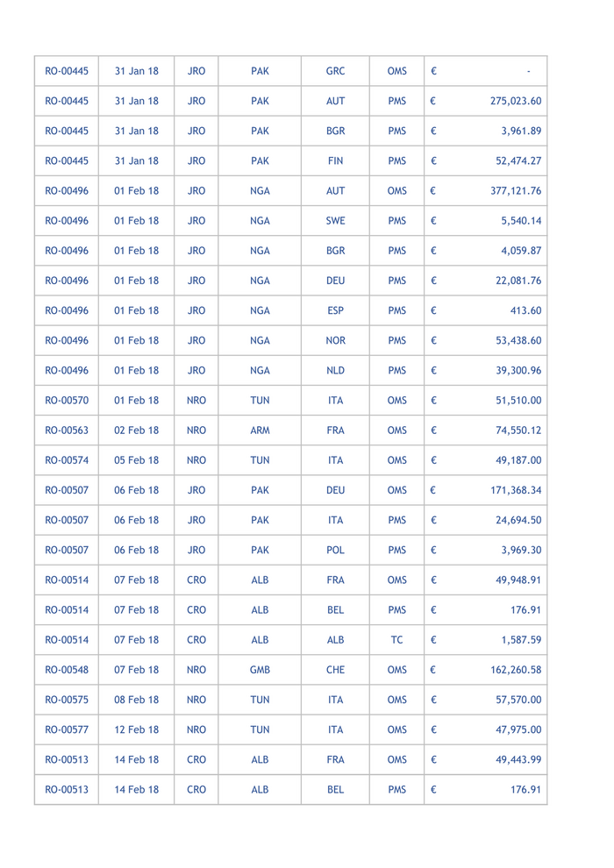Click the 12 Feb 18 date
The height and width of the screenshot is (868, 614).
[137, 729]
